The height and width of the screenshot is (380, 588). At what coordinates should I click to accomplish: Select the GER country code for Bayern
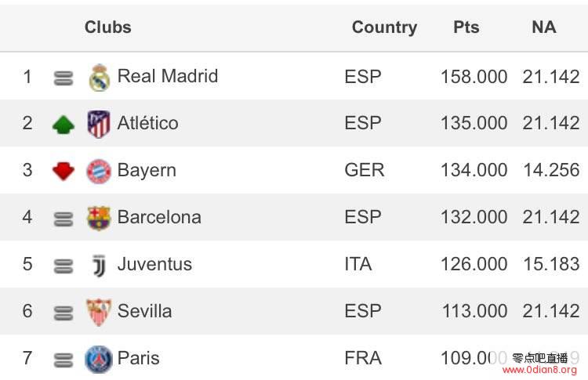pyautogui.click(x=364, y=170)
